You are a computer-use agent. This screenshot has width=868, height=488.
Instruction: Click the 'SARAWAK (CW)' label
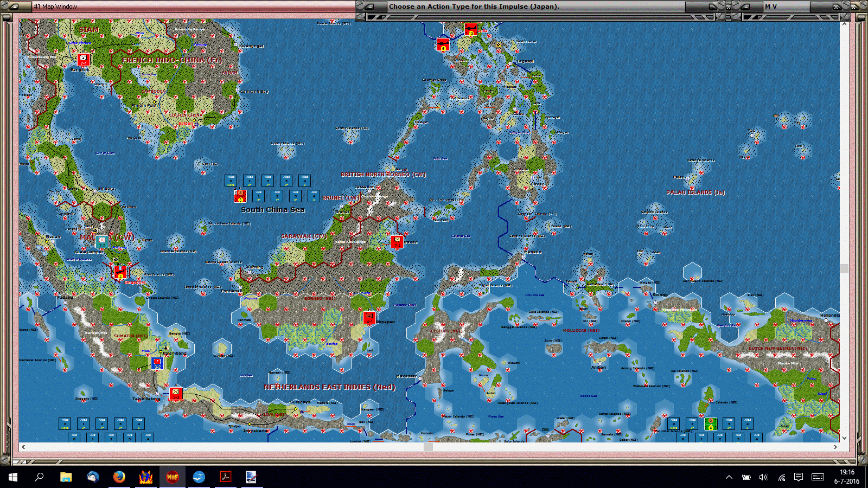coord(304,236)
